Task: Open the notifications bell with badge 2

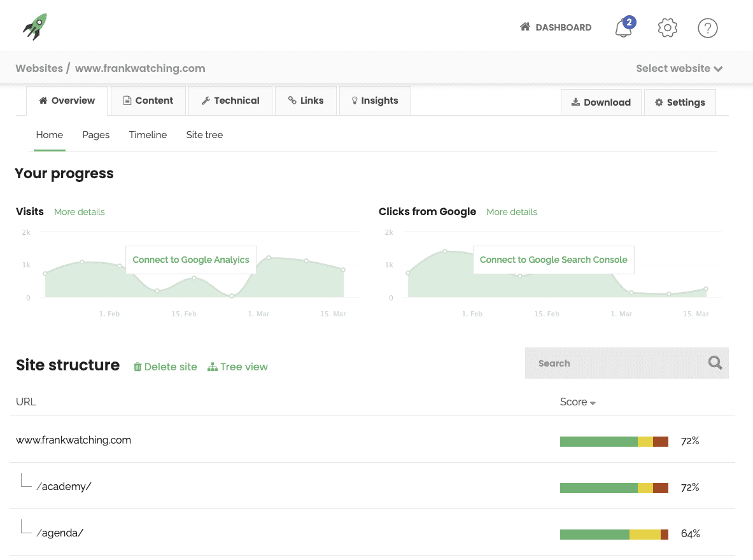Action: pos(625,27)
